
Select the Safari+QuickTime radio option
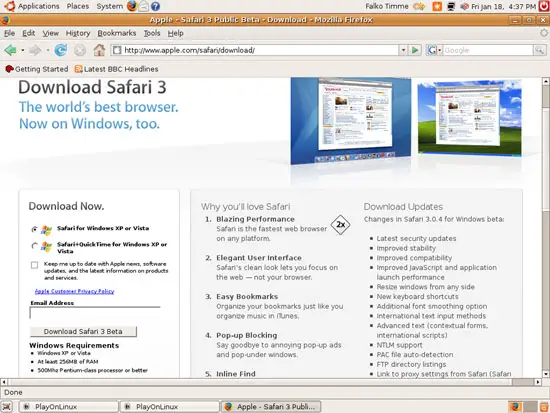coord(34,246)
